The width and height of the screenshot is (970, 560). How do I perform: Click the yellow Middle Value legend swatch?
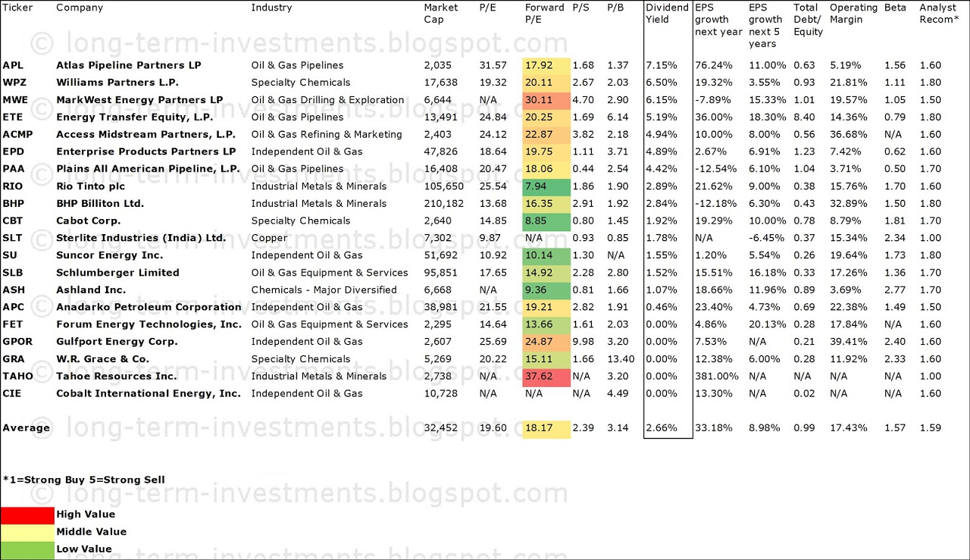27,532
